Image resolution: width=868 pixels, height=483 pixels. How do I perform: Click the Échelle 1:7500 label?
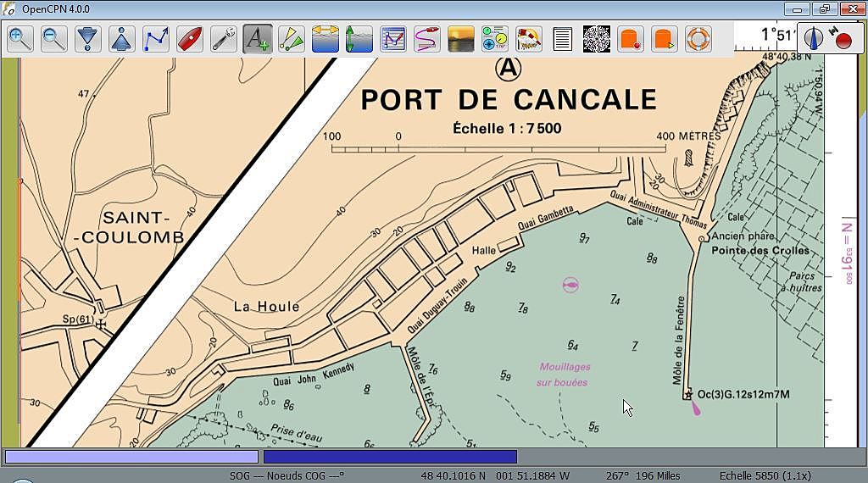pyautogui.click(x=507, y=128)
